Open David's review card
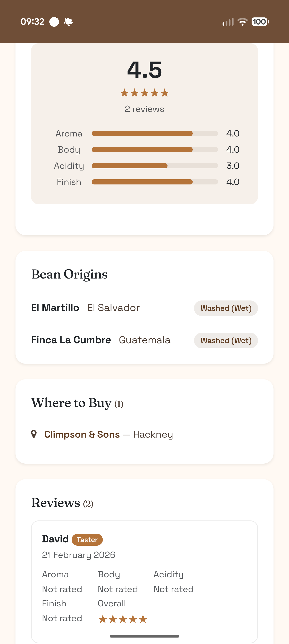The height and width of the screenshot is (644, 289). click(x=144, y=575)
